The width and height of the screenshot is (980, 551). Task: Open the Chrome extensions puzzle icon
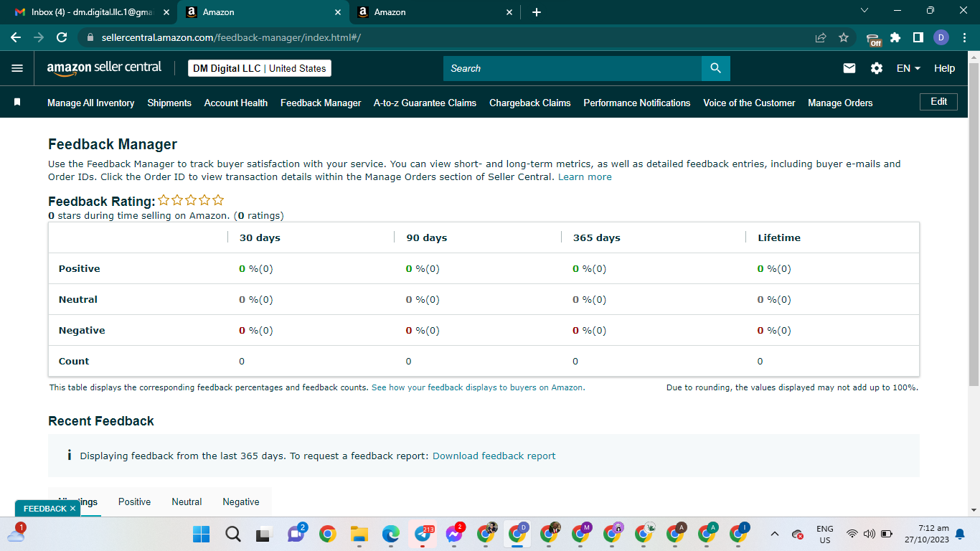[895, 37]
